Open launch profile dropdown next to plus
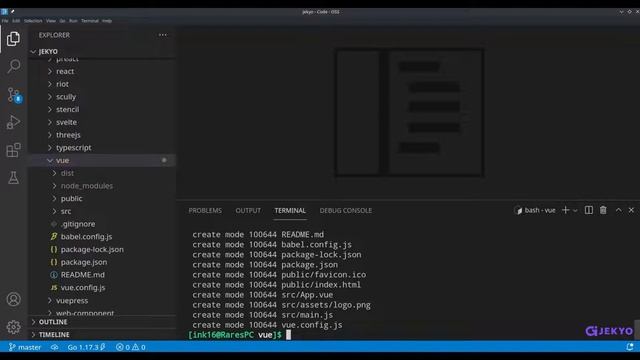640x360 pixels. click(x=576, y=211)
